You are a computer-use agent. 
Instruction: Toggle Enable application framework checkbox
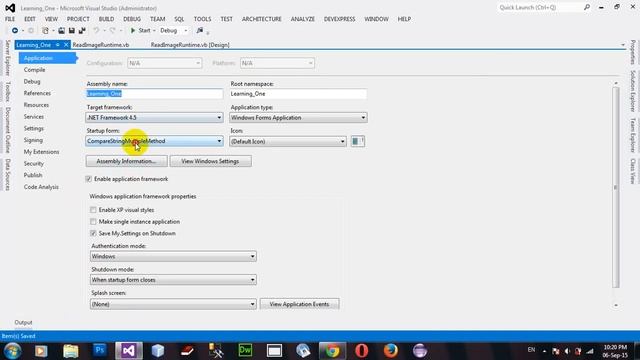[89, 179]
